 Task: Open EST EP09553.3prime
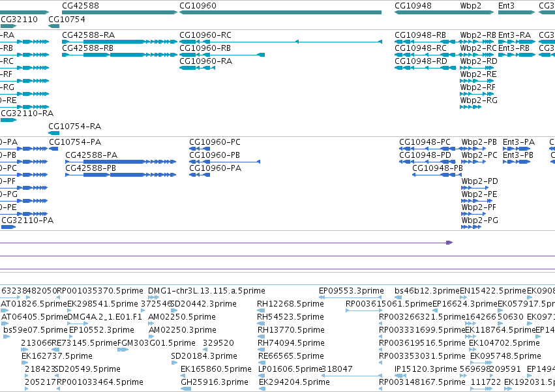click(352, 291)
